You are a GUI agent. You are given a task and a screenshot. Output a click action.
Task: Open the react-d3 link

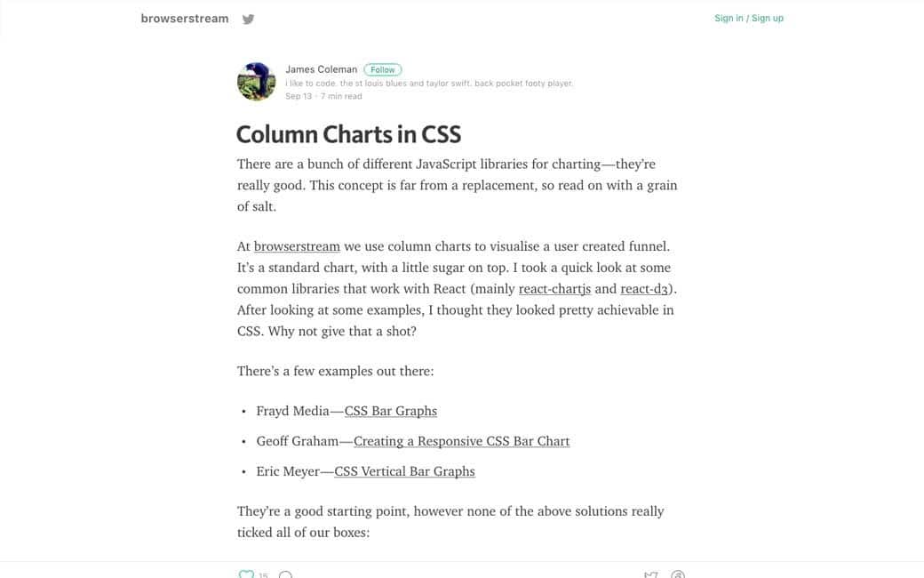[646, 289]
